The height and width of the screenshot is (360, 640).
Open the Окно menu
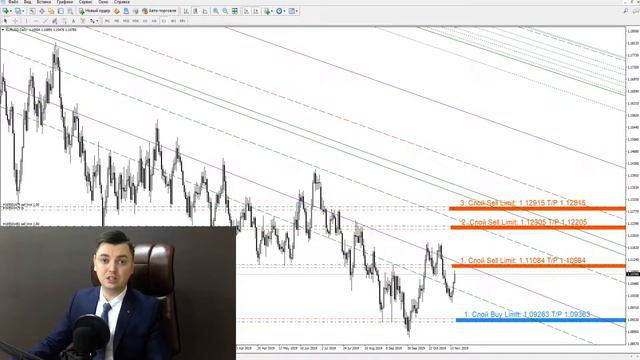pyautogui.click(x=103, y=2)
